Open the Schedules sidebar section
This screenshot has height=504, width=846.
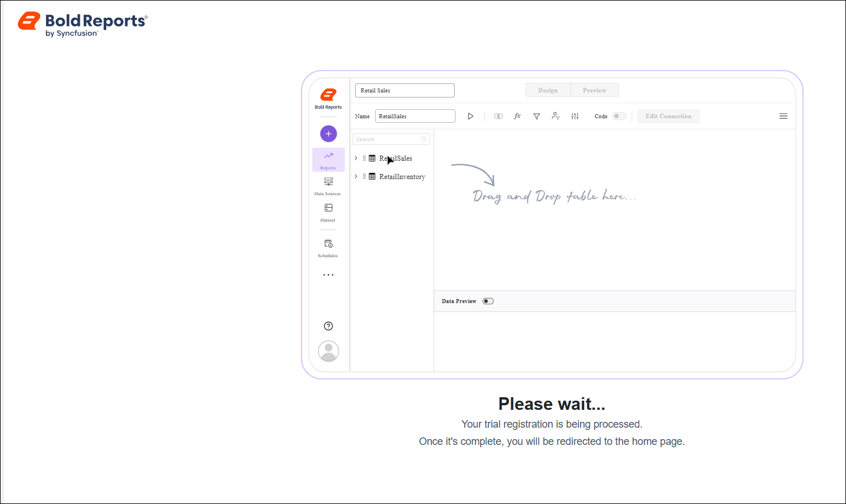[x=328, y=248]
